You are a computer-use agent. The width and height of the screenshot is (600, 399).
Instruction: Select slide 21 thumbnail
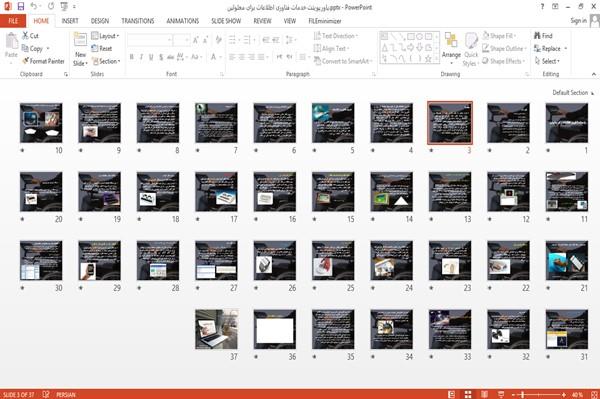[567, 261]
